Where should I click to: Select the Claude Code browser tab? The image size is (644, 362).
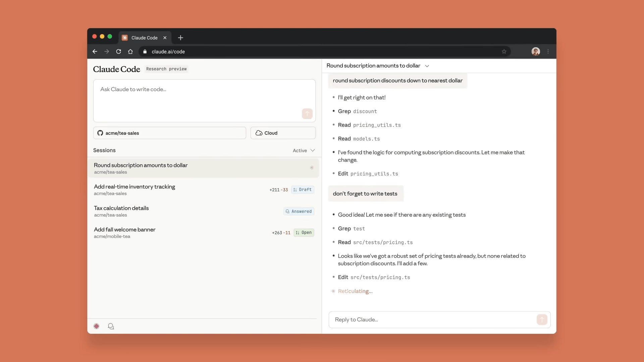tap(144, 38)
